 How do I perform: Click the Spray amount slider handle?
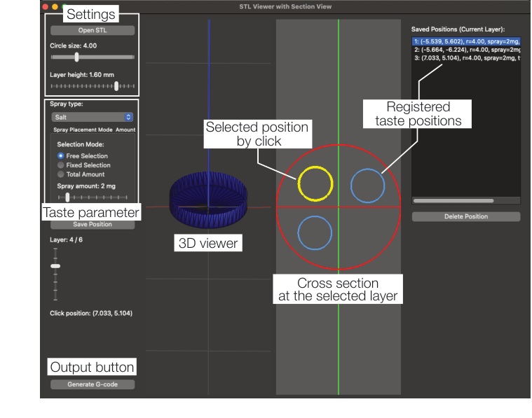[x=67, y=197]
